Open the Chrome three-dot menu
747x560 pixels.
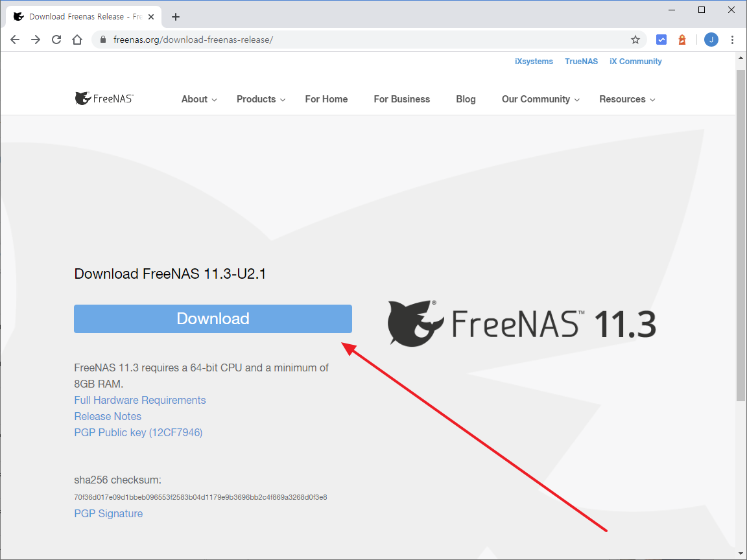click(x=732, y=40)
